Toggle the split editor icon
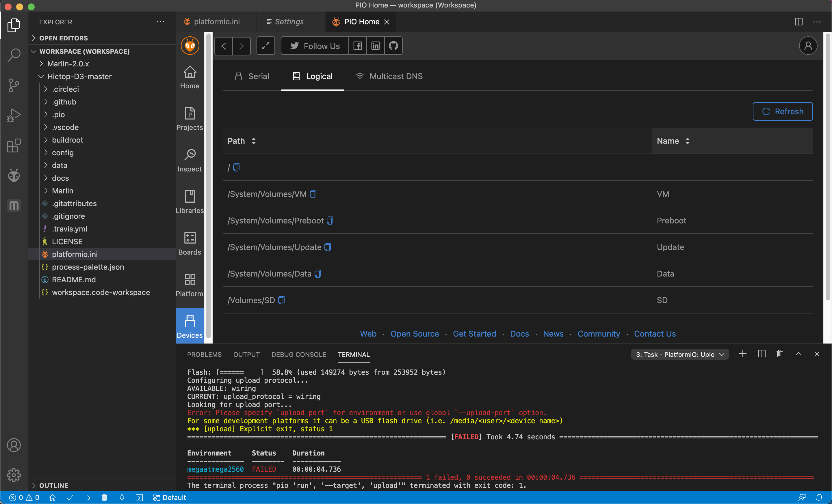The width and height of the screenshot is (832, 504). 799,21
